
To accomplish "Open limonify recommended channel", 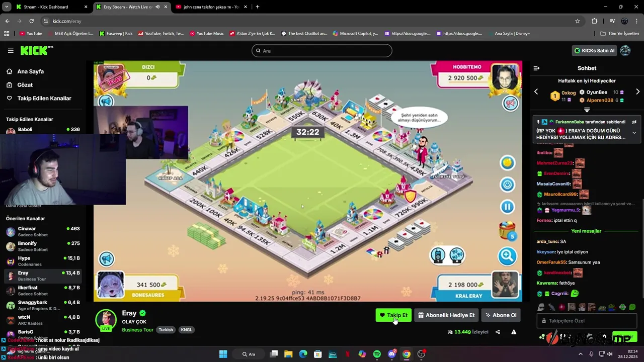I will (x=43, y=246).
